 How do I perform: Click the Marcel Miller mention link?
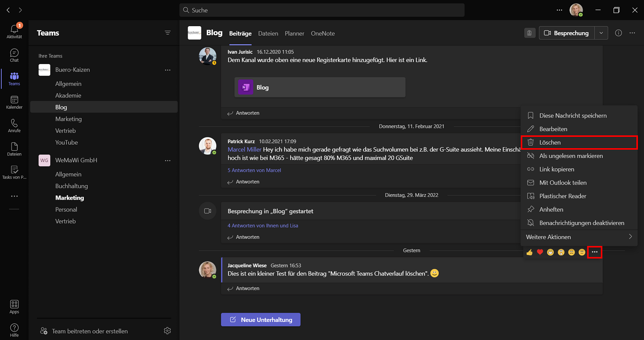pyautogui.click(x=244, y=149)
